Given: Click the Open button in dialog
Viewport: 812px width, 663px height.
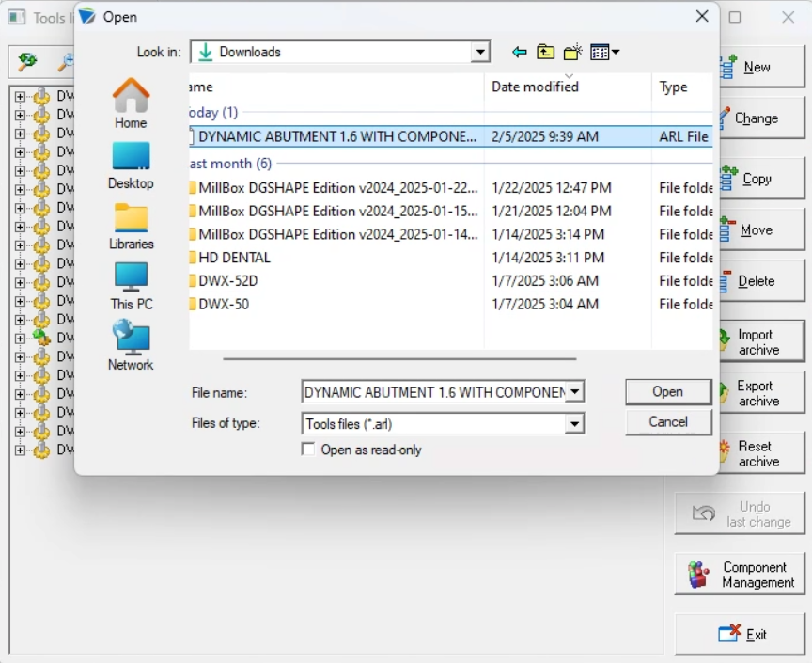Looking at the screenshot, I should pos(668,392).
